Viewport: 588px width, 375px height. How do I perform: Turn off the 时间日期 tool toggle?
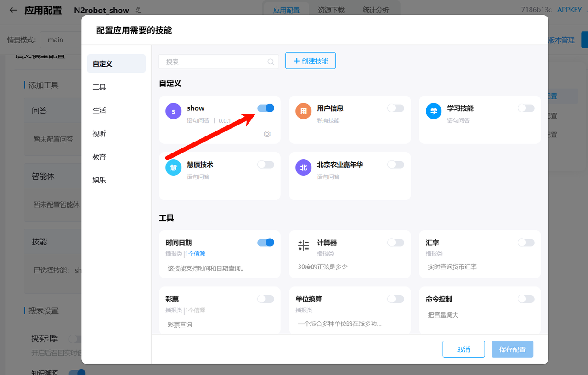pos(266,243)
